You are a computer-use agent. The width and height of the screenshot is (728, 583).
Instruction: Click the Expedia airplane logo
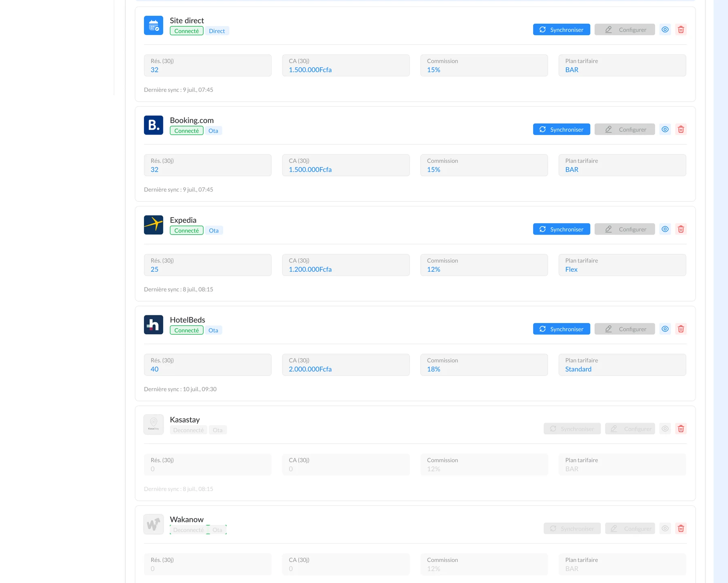tap(154, 225)
